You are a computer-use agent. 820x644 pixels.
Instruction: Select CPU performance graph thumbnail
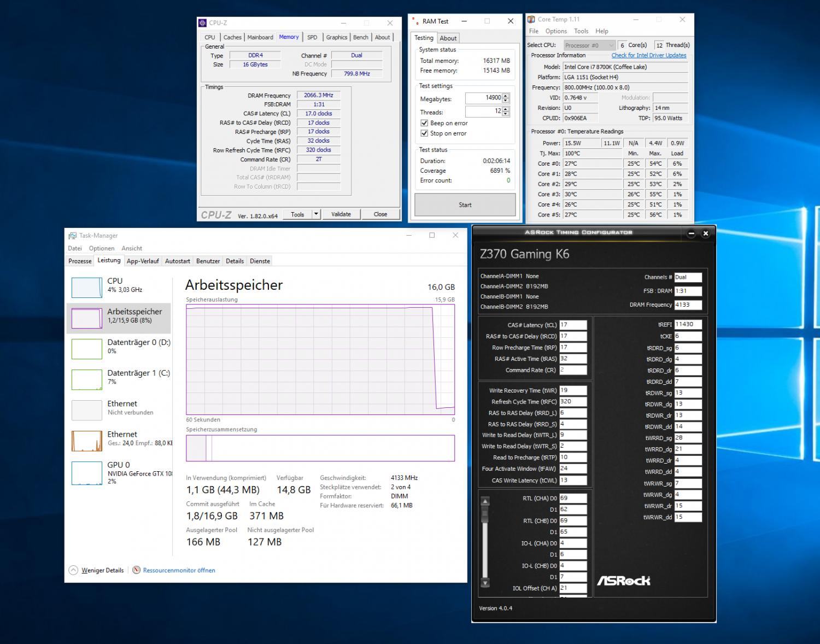[x=87, y=288]
